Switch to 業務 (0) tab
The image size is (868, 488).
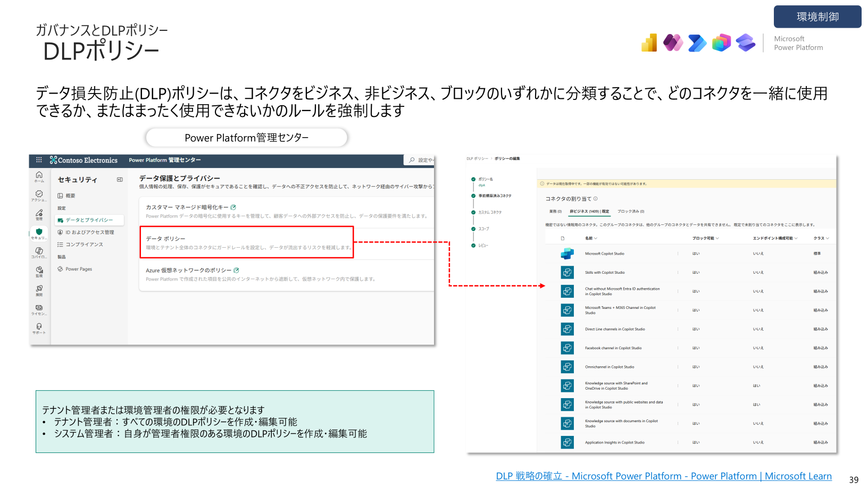[x=555, y=212]
